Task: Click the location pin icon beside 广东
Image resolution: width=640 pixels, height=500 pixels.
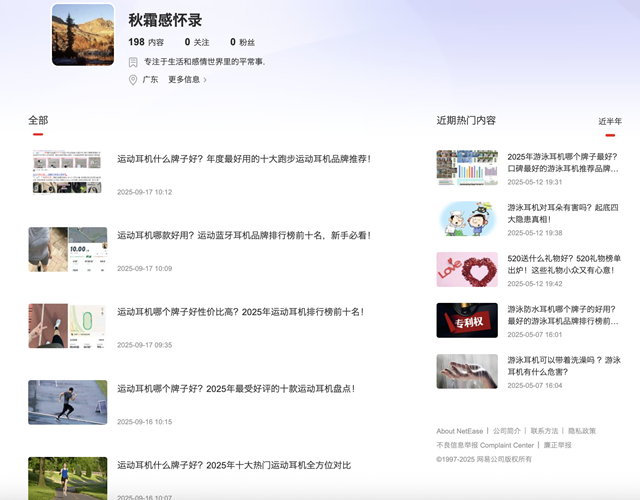Action: 133,80
